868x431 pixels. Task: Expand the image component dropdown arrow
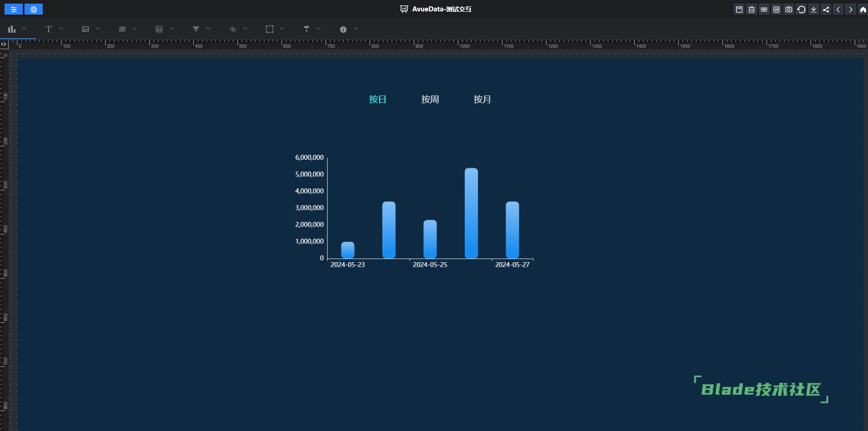[98, 29]
